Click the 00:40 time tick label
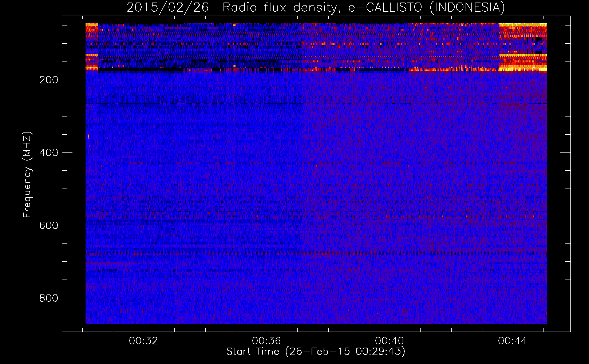 390,341
